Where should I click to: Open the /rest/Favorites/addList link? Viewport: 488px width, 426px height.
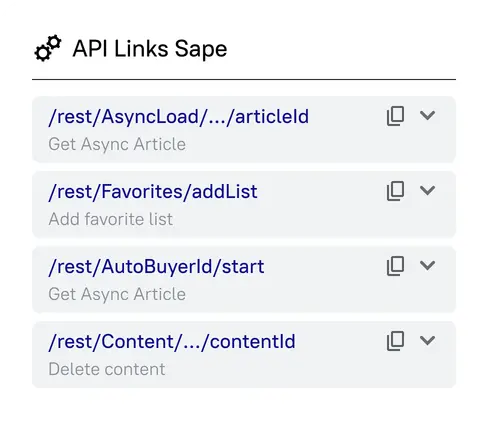tap(153, 192)
